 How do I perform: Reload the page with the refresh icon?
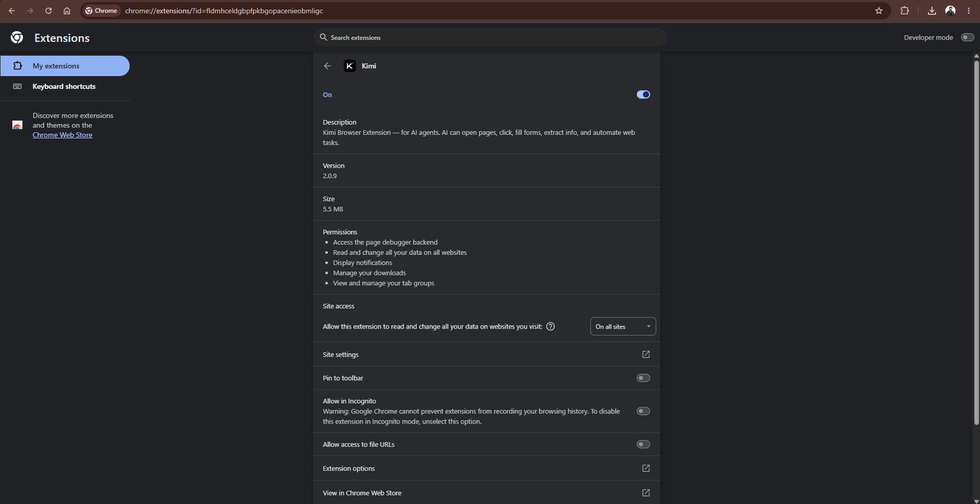49,11
